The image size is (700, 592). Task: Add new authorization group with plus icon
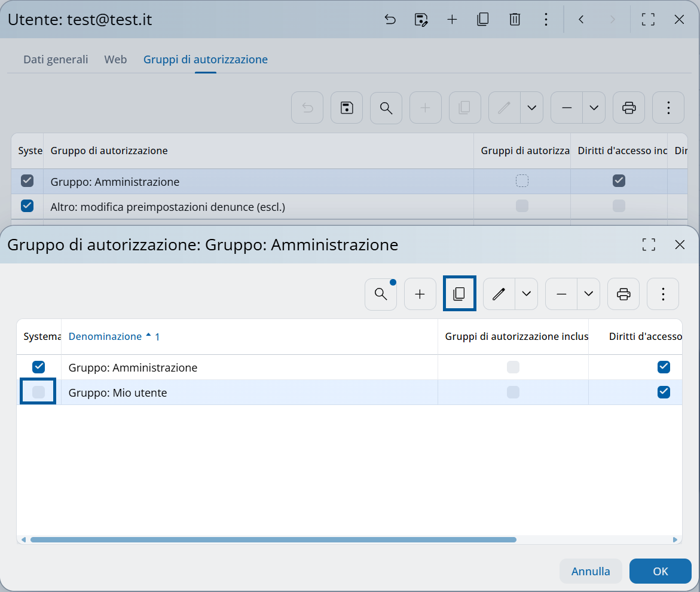420,294
